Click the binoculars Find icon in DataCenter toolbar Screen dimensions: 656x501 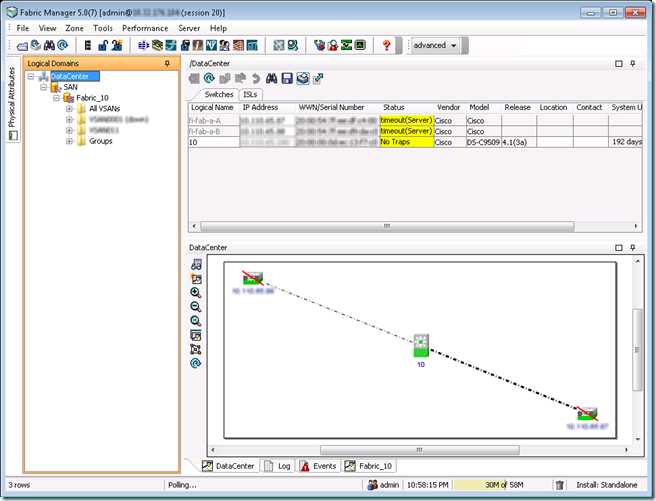(x=272, y=78)
